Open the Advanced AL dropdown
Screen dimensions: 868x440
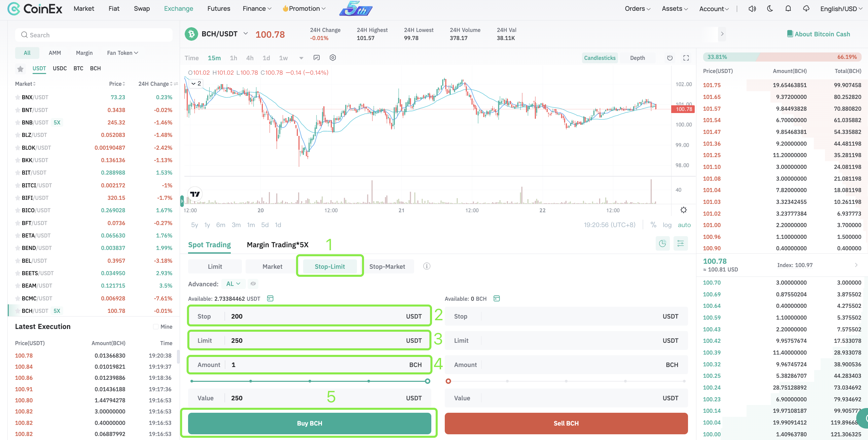(x=233, y=284)
